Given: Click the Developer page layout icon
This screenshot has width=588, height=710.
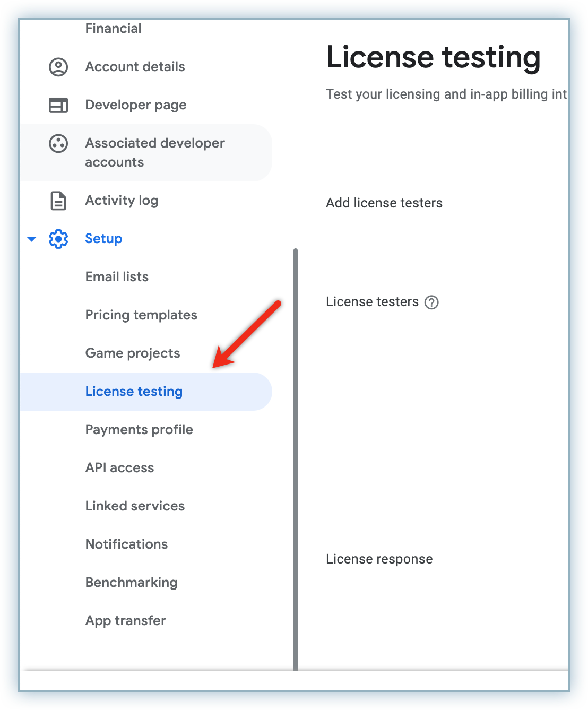Looking at the screenshot, I should point(58,105).
